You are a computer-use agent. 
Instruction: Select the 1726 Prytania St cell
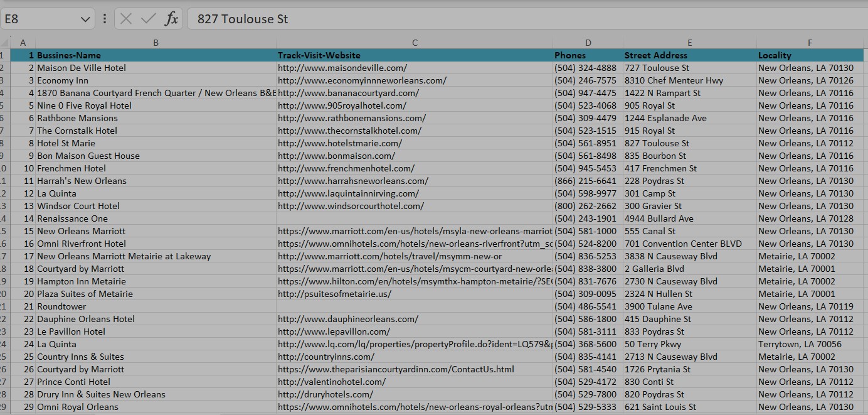click(x=690, y=369)
